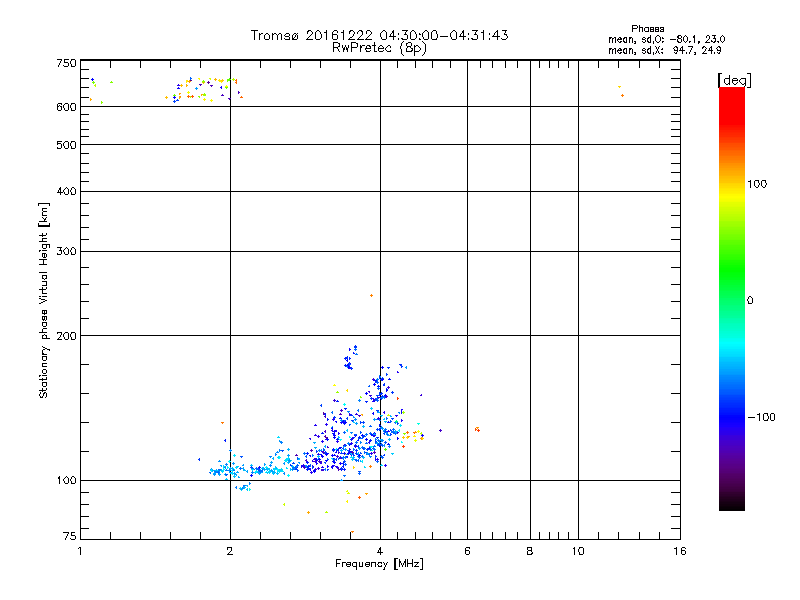Viewport: 800px width, 600px height.
Task: Click the y-axis tick label '400'
Action: tap(66, 191)
